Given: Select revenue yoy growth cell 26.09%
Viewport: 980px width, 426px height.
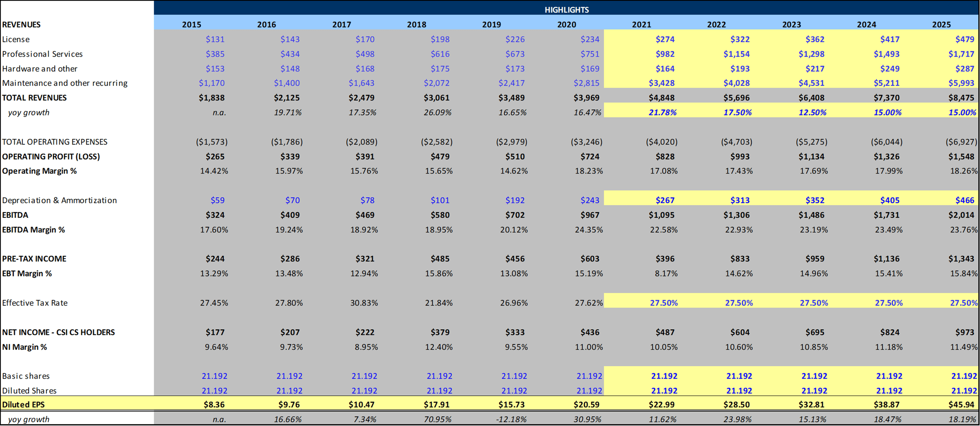Looking at the screenshot, I should coord(437,113).
